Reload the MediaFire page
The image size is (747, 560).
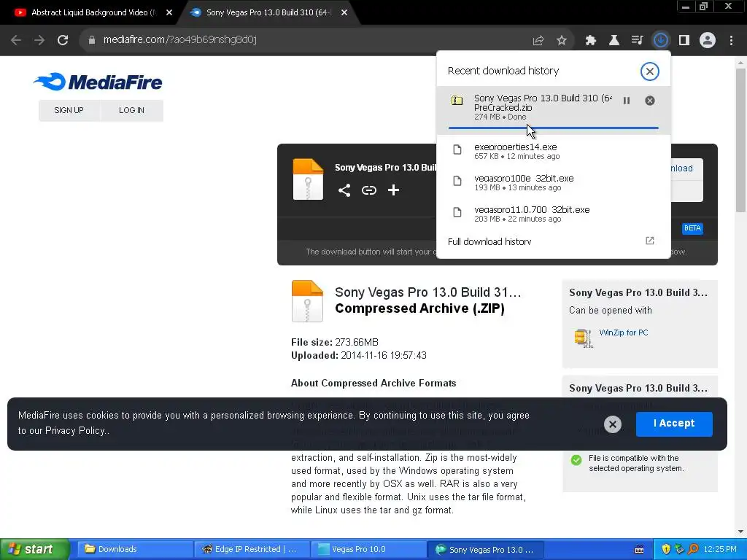63,40
